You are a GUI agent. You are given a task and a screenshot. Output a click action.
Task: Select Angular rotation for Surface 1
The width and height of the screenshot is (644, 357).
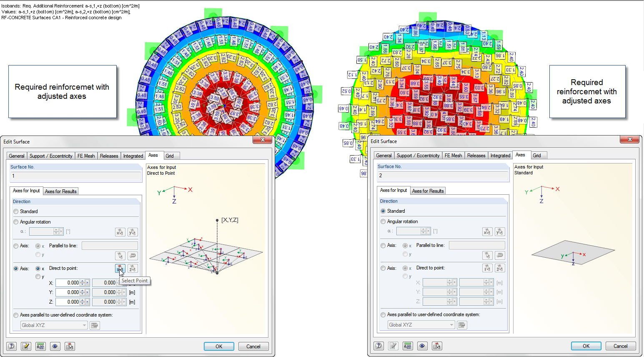coord(16,221)
